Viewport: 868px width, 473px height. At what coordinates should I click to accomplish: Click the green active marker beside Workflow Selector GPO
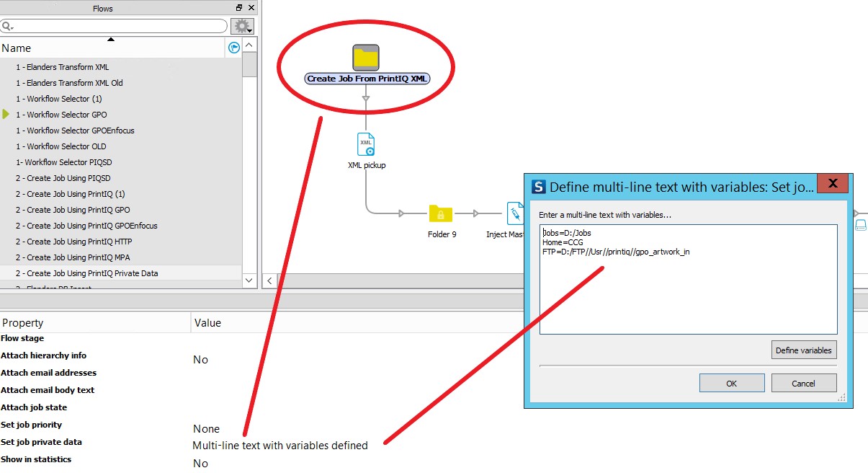pyautogui.click(x=6, y=114)
